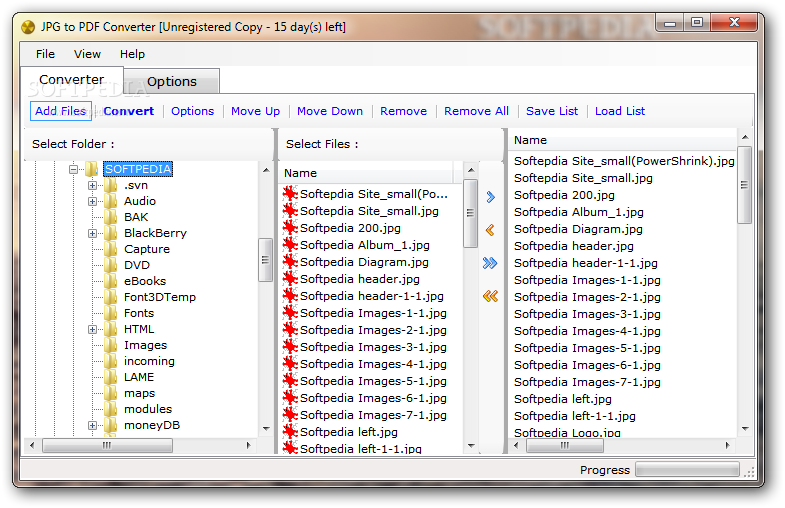This screenshot has height=508, width=785.
Task: Expand the .svn folder node
Action: pos(92,185)
